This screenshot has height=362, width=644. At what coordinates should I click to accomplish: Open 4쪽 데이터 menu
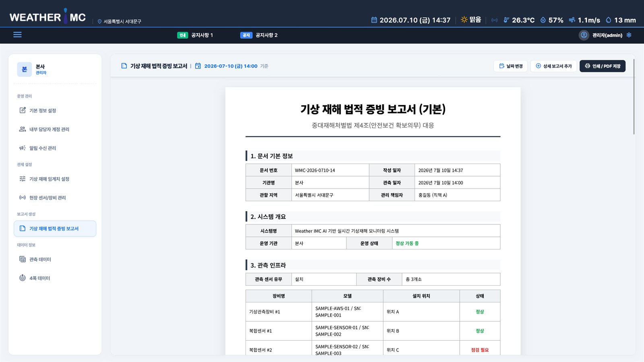(55, 278)
